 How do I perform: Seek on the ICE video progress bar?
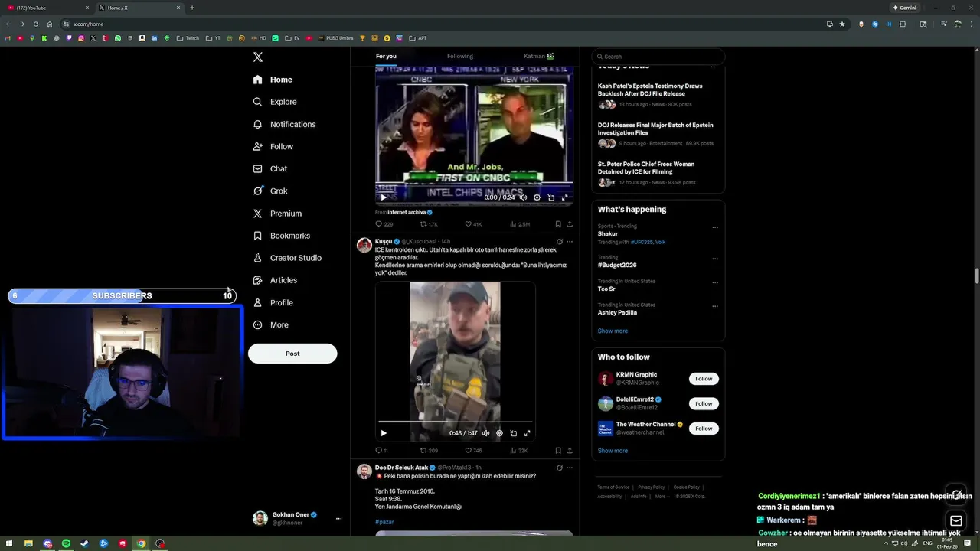455,422
